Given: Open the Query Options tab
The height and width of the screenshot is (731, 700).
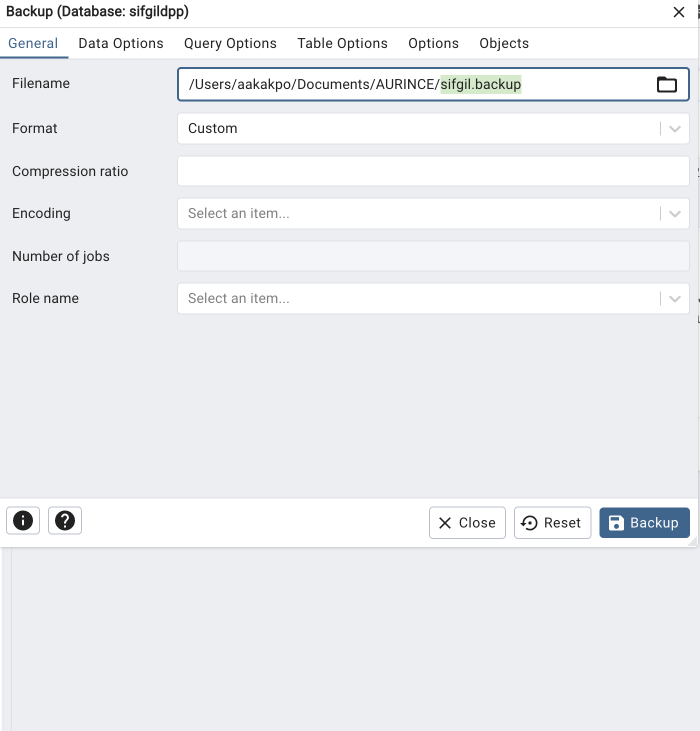Looking at the screenshot, I should pos(230,43).
